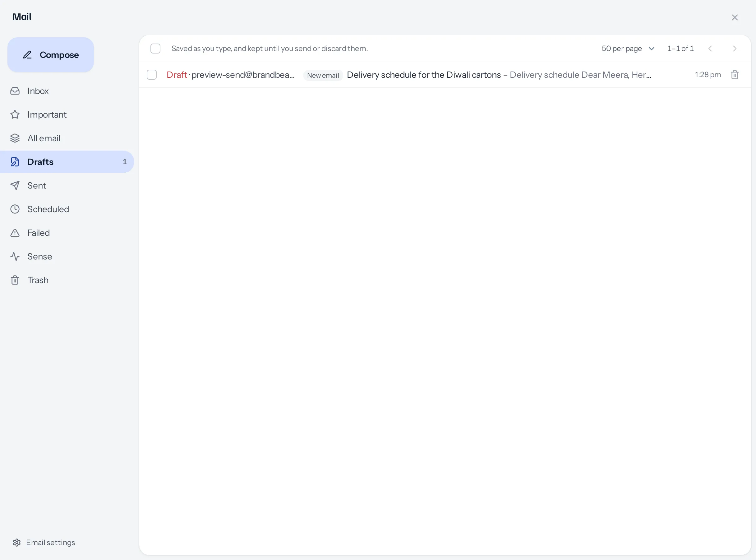Go to the next page of drafts
The height and width of the screenshot is (560, 756).
point(735,49)
